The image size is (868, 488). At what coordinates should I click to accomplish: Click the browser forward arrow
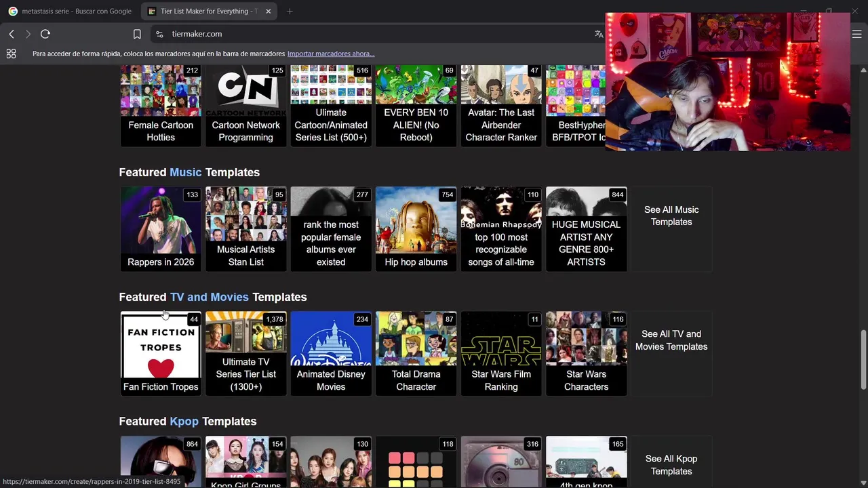point(28,34)
